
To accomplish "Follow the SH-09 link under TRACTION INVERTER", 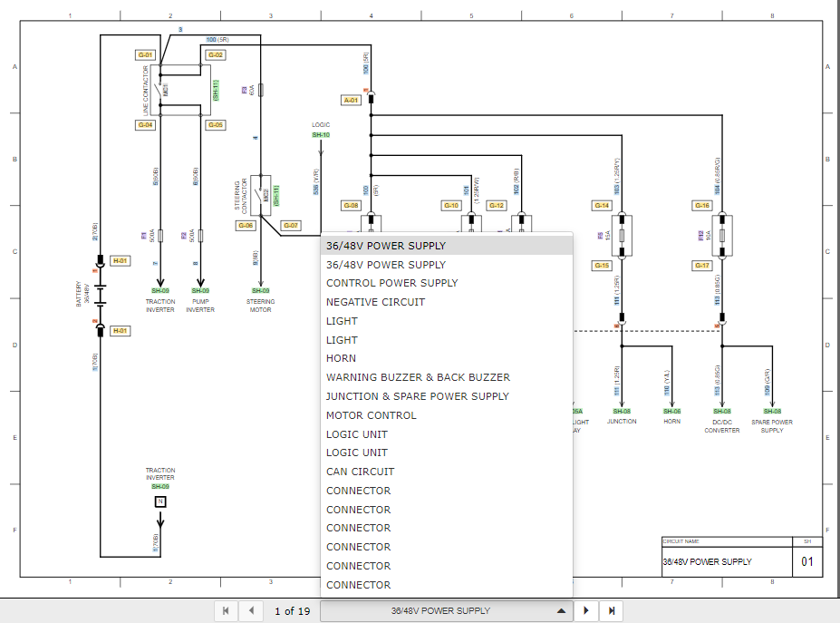I will (160, 290).
